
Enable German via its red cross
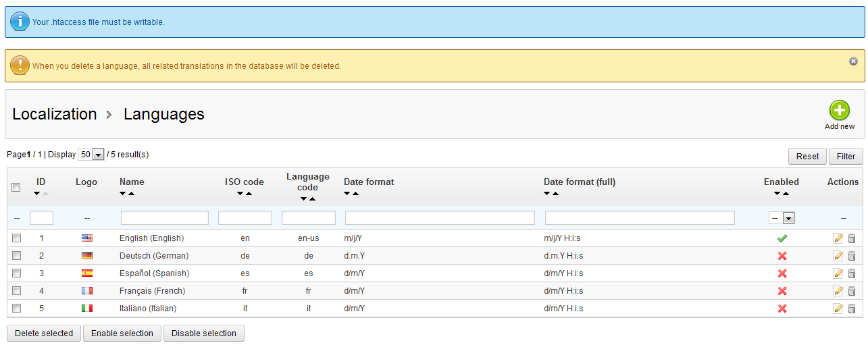click(x=782, y=256)
